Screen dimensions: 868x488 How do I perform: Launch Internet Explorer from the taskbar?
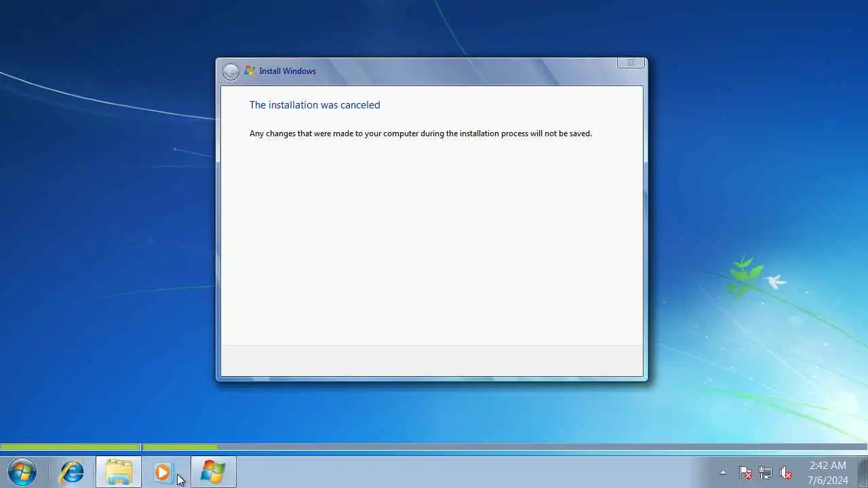point(72,472)
